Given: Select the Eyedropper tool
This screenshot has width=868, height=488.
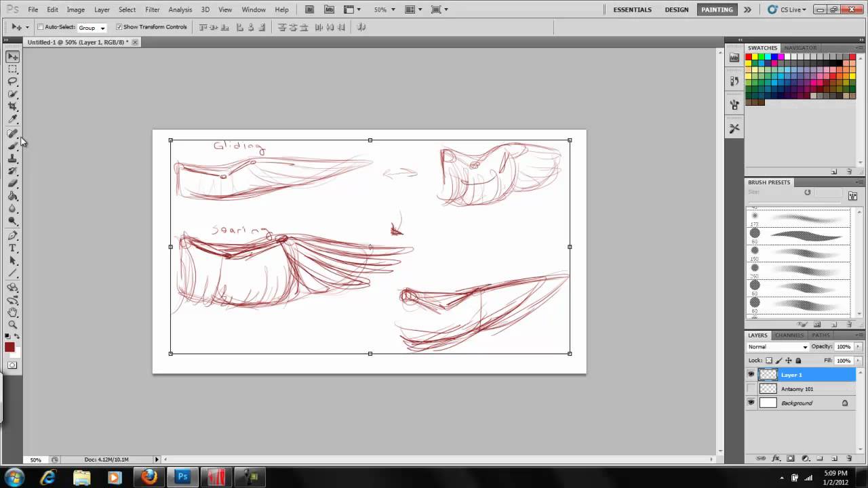Looking at the screenshot, I should tap(12, 120).
